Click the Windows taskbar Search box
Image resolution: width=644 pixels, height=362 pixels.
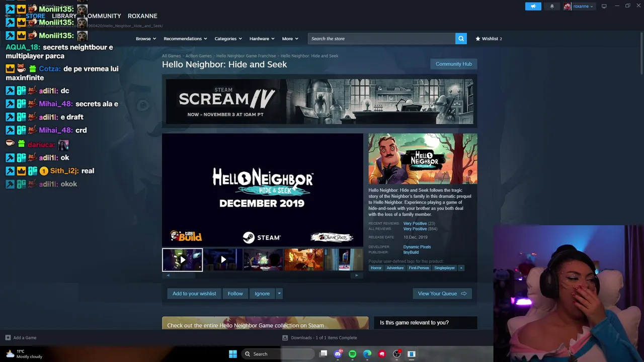click(278, 354)
